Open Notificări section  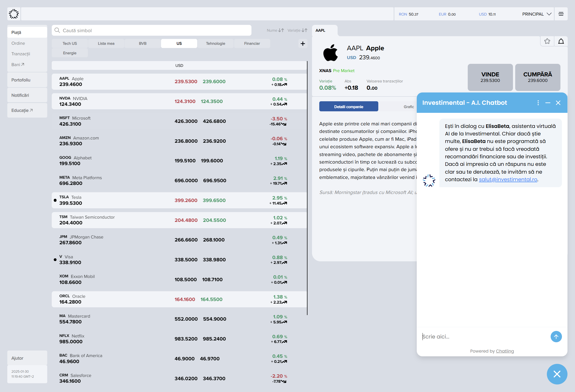(x=27, y=95)
